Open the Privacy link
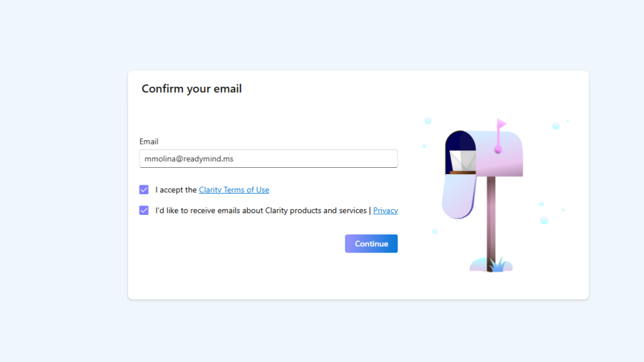The height and width of the screenshot is (362, 644). [x=386, y=210]
